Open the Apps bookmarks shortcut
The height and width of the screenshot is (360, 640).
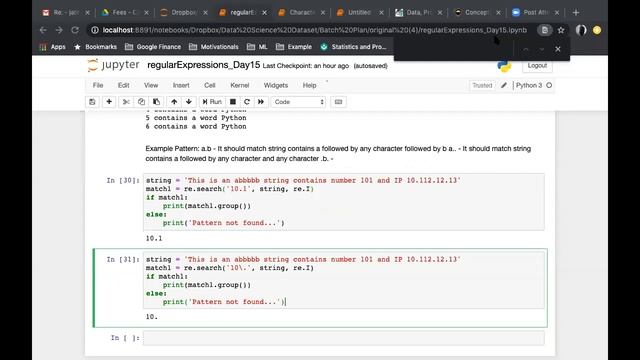click(52, 47)
